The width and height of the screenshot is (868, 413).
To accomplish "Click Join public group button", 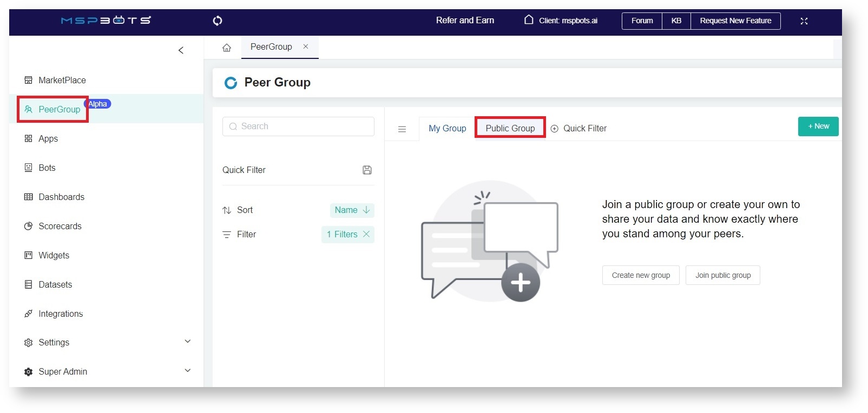I will click(722, 275).
